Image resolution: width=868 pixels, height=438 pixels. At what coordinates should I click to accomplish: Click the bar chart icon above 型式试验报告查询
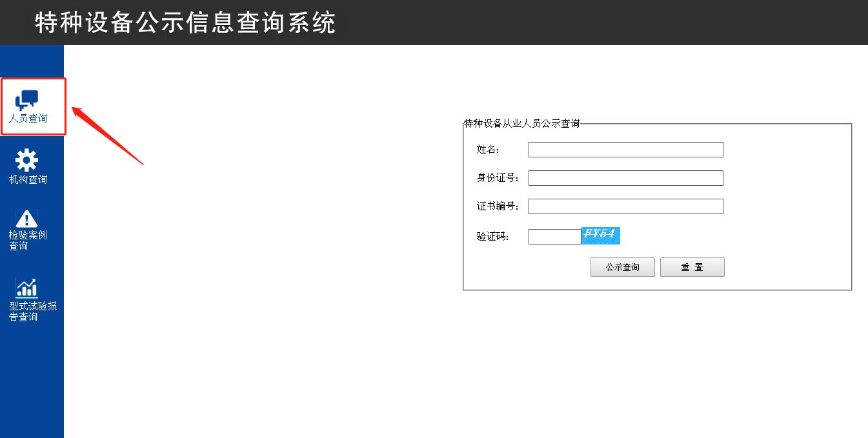point(26,286)
